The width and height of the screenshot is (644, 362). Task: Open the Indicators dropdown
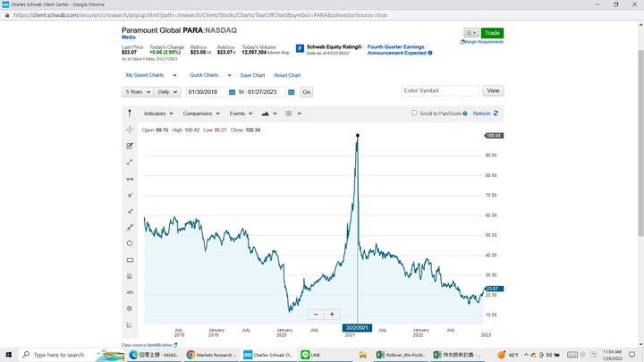tap(158, 114)
